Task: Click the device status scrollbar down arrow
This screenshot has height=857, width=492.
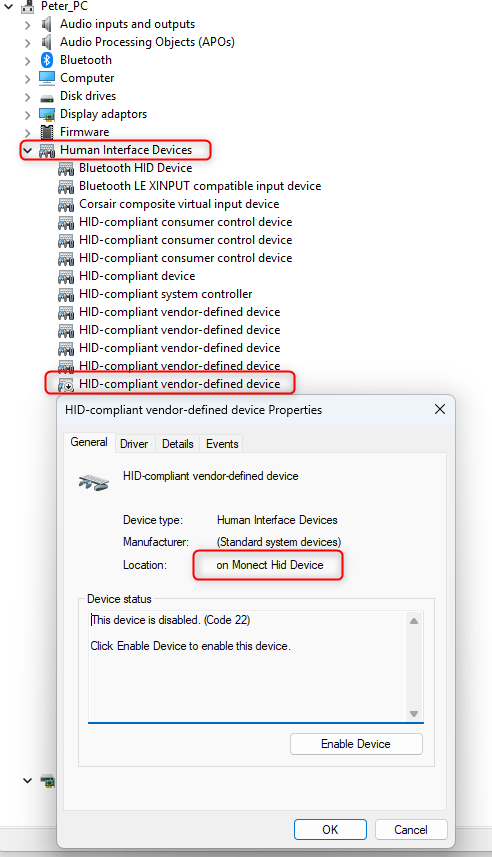Action: coord(414,714)
